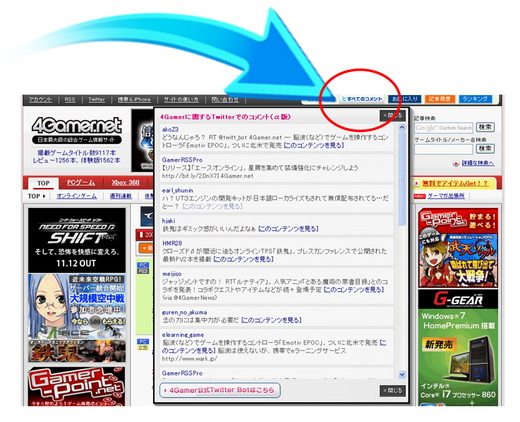The height and width of the screenshot is (422, 520).
Task: Open the すべてのコメント Twitter tab
Action: coord(362,99)
